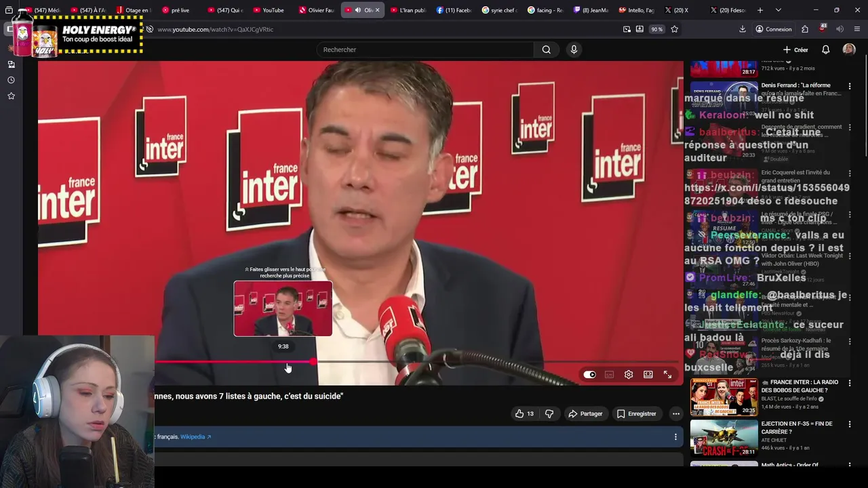Switch player to theater mode
The height and width of the screenshot is (488, 868).
click(648, 375)
